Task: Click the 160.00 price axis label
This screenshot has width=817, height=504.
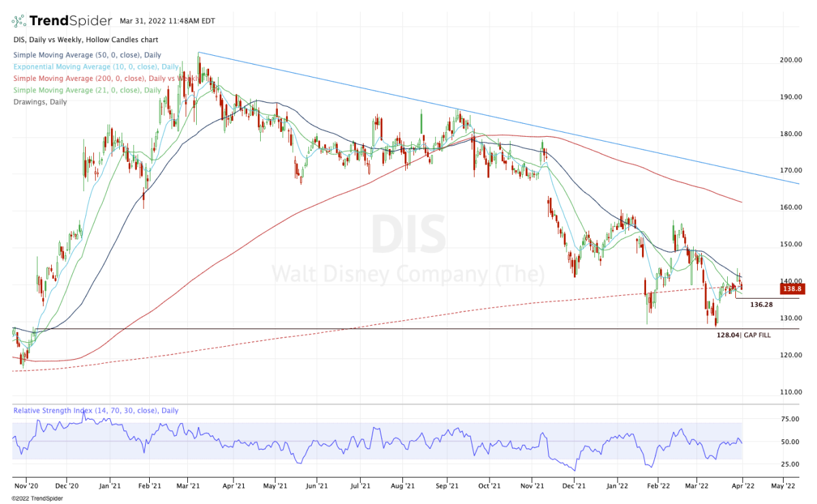Action: coord(792,207)
